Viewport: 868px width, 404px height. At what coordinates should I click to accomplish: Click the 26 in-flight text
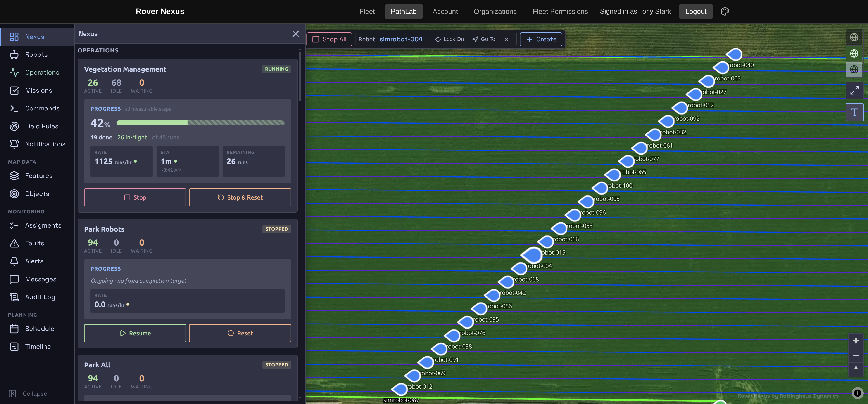click(x=132, y=137)
